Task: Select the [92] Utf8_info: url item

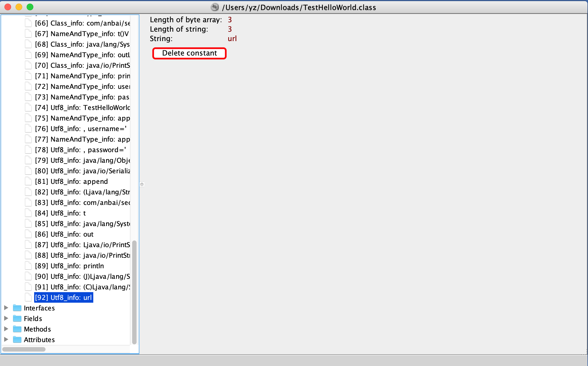Action: 63,297
